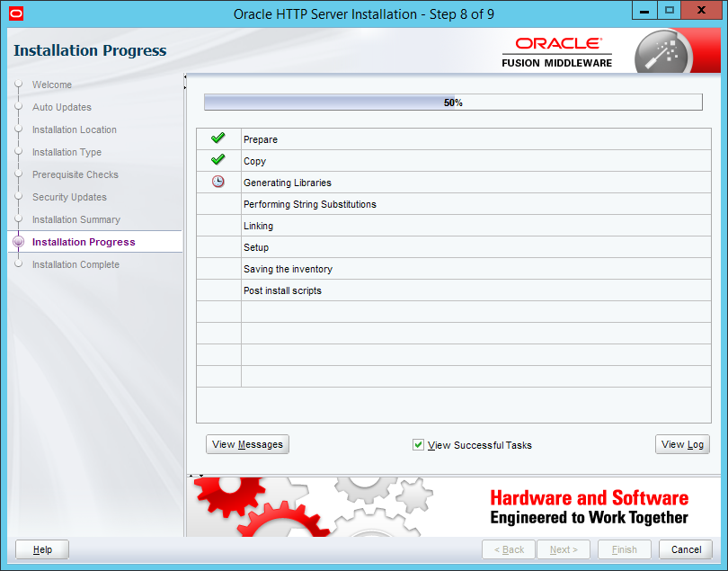
Task: Click the Oracle Fusion Middleware logo
Action: (557, 52)
